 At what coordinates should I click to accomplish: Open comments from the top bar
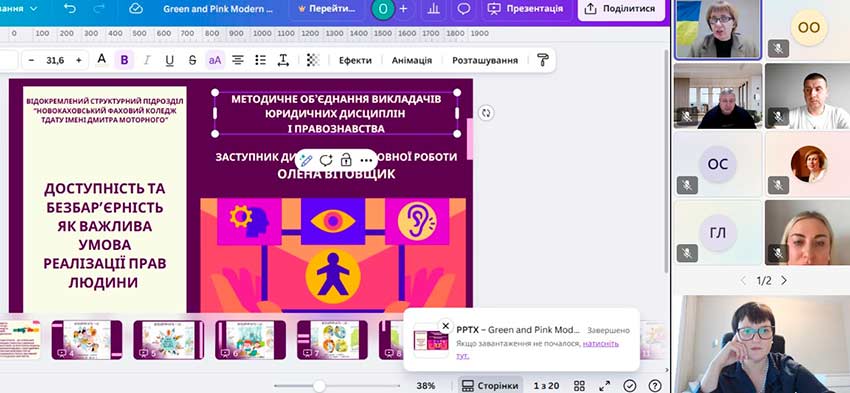tap(463, 9)
